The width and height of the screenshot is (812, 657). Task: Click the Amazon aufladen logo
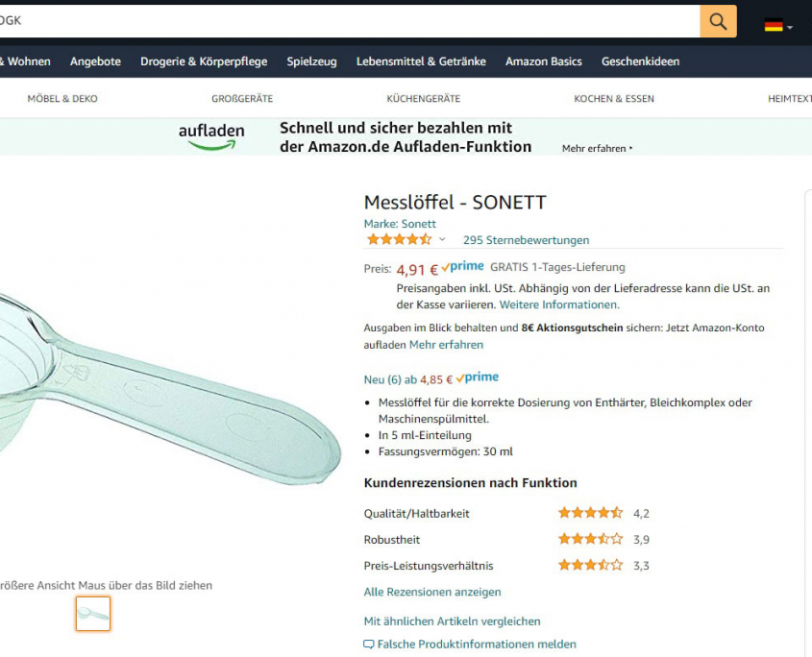pos(211,136)
